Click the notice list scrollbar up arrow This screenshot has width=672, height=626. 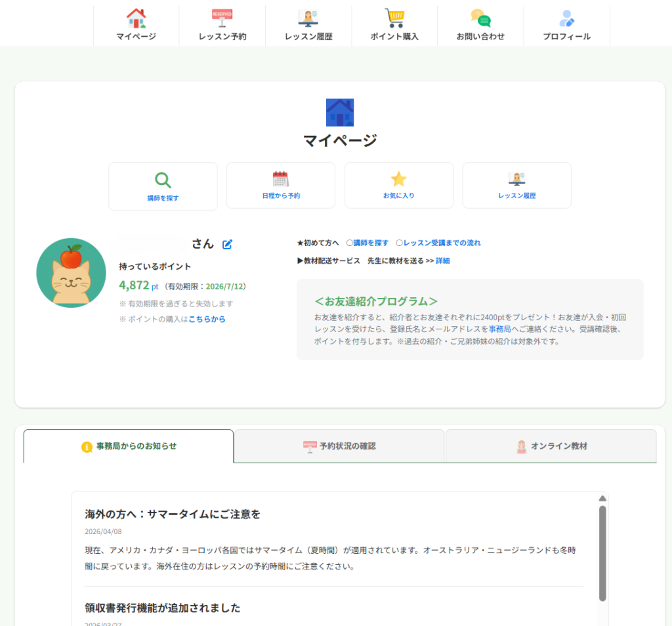point(602,498)
